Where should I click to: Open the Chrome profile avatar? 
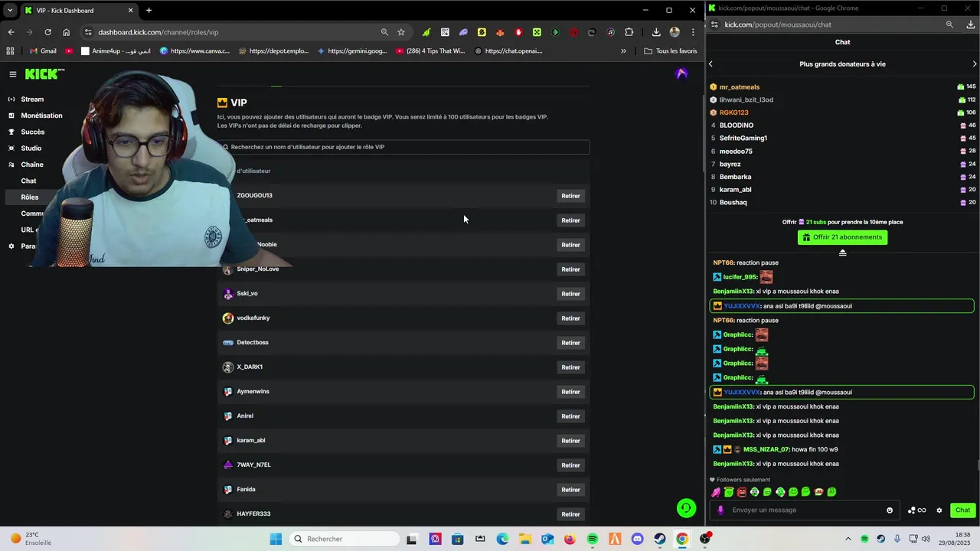click(675, 32)
